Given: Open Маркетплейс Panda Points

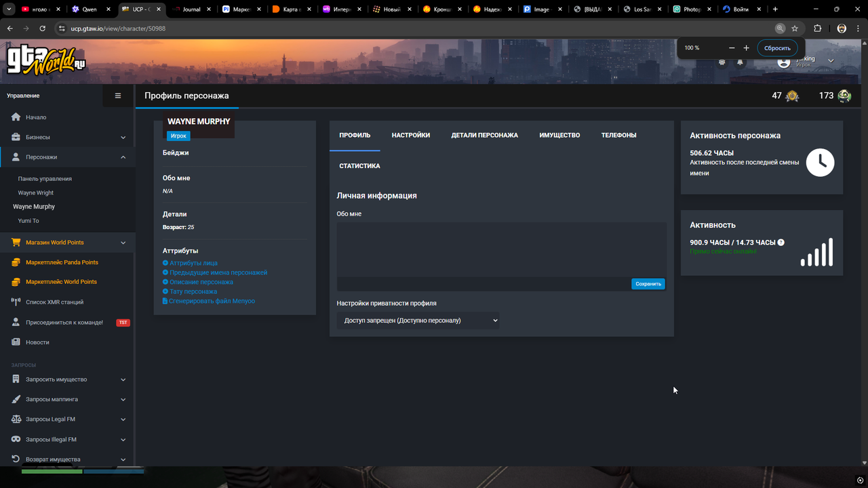Looking at the screenshot, I should click(62, 262).
